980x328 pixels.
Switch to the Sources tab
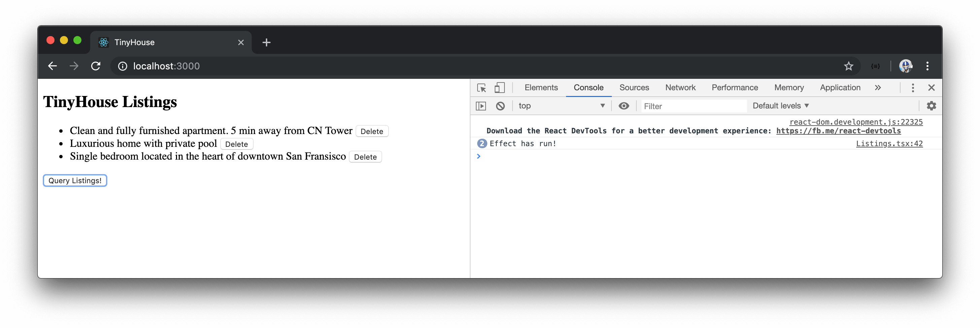(x=634, y=88)
